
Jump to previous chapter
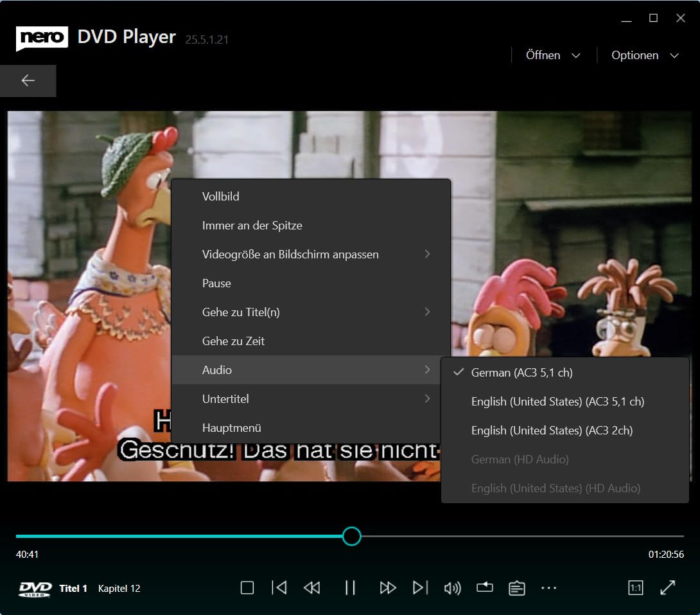[279, 588]
